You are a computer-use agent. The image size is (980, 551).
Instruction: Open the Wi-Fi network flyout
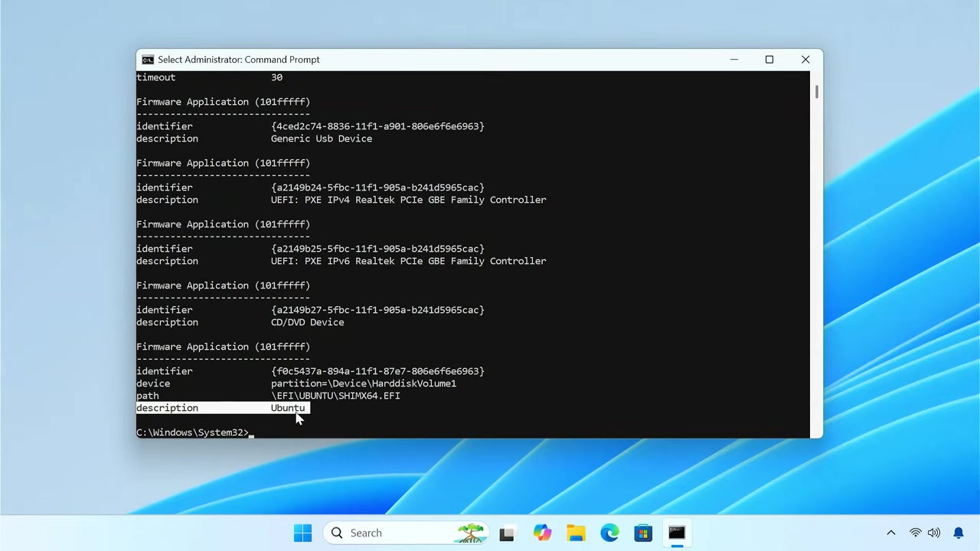(915, 533)
